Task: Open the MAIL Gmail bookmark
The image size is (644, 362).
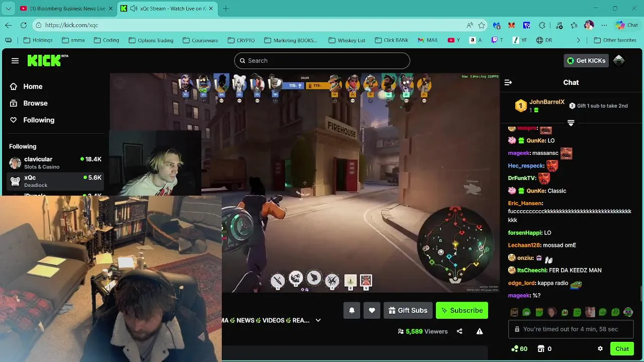Action: (x=428, y=40)
